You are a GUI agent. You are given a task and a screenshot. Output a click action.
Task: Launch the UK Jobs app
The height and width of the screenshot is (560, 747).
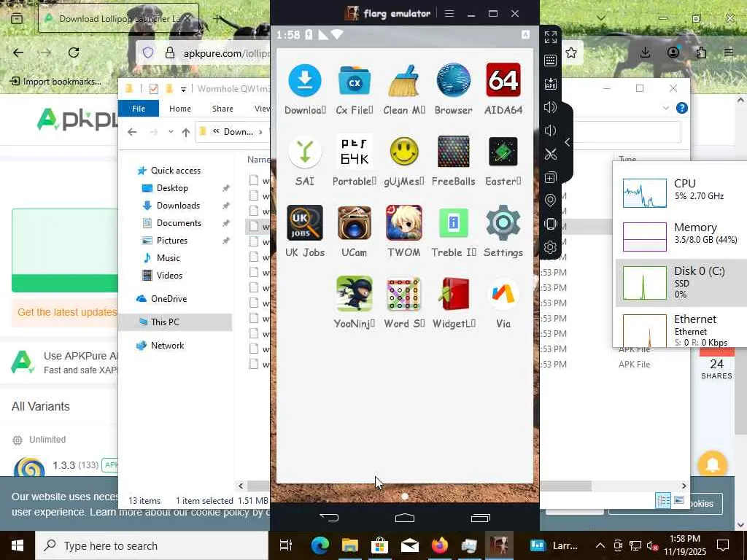(305, 223)
